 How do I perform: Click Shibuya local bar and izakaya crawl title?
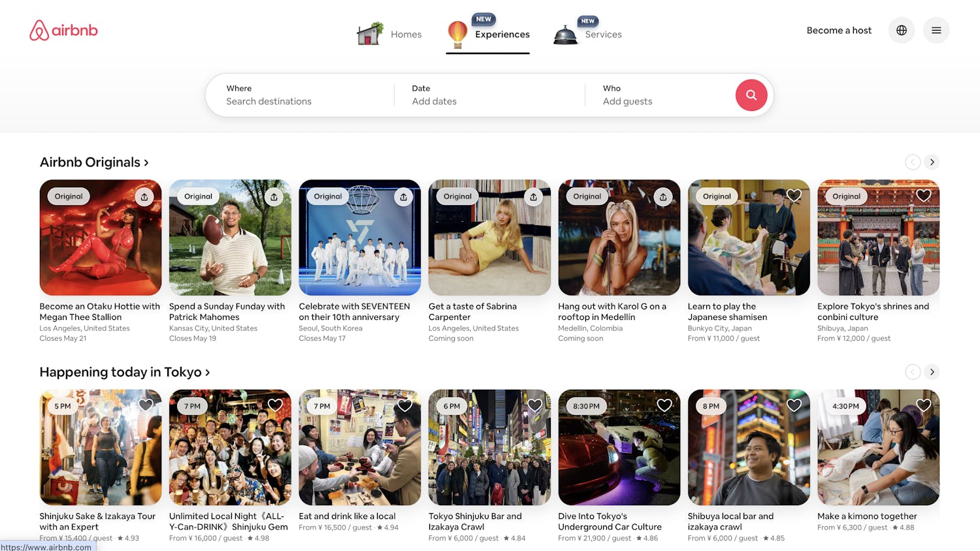coord(730,522)
